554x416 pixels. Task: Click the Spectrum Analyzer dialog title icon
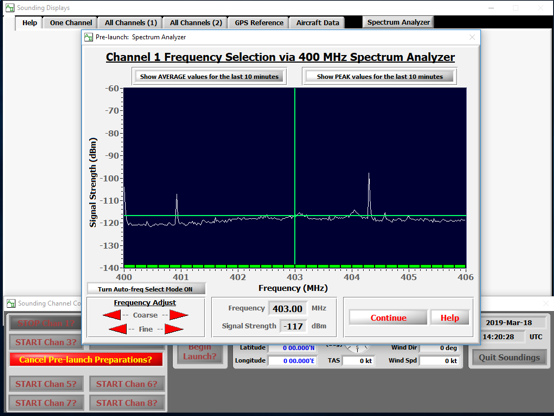pyautogui.click(x=88, y=37)
